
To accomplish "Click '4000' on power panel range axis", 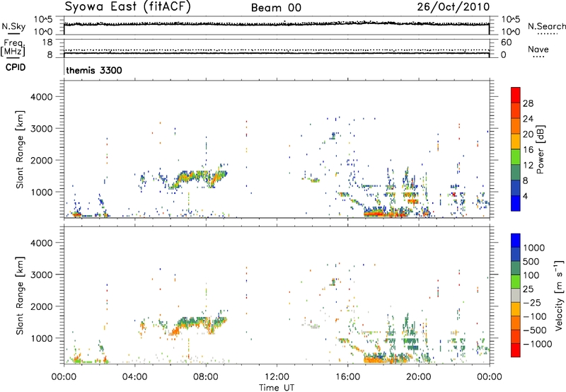I will pos(42,97).
